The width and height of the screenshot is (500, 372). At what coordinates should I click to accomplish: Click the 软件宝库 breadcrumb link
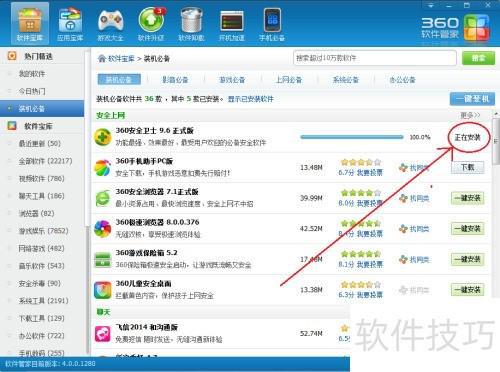click(x=121, y=59)
